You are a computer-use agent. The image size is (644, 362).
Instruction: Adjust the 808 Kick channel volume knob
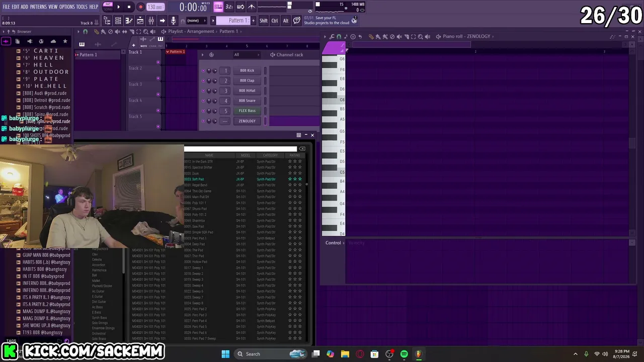tap(215, 71)
